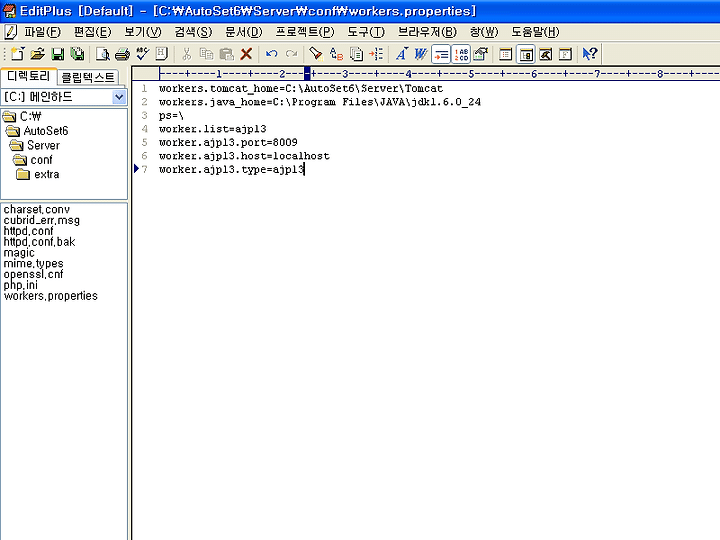Click the Print printer icon
This screenshot has width=720, height=540.
123,54
